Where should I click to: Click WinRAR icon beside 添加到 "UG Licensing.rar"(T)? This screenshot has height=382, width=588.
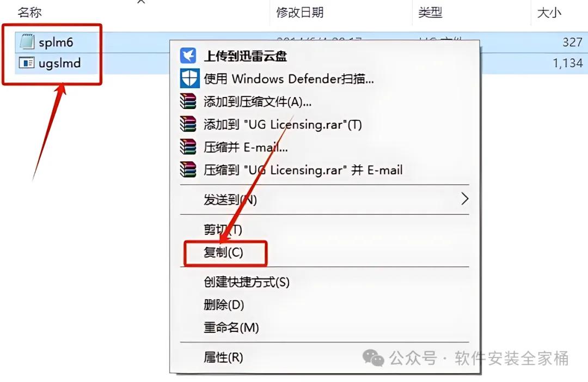click(188, 124)
